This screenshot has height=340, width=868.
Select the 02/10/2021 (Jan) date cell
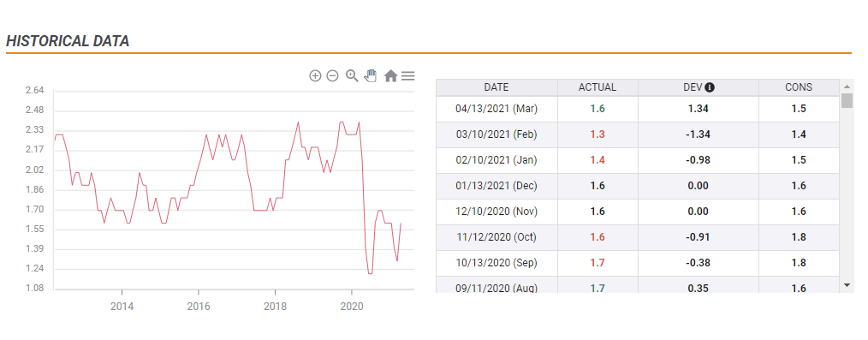pos(496,160)
